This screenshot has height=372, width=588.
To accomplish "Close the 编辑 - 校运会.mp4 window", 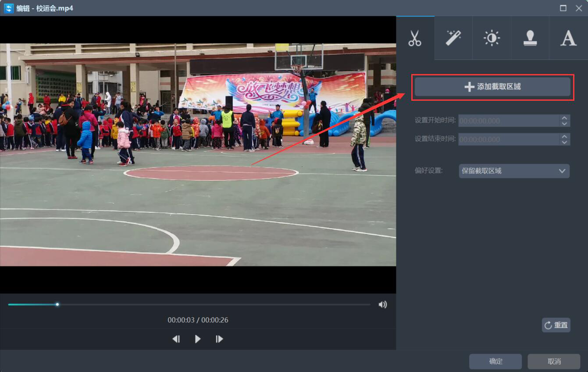I will pos(579,8).
